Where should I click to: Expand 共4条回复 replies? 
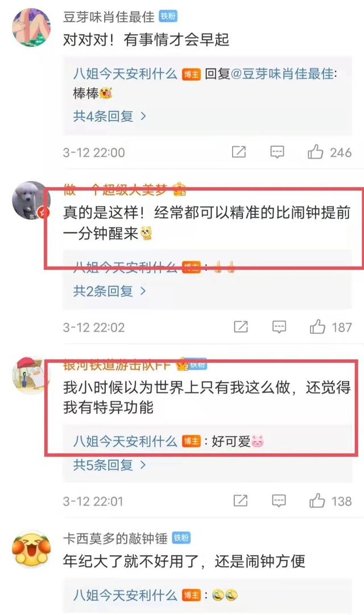pos(109,116)
